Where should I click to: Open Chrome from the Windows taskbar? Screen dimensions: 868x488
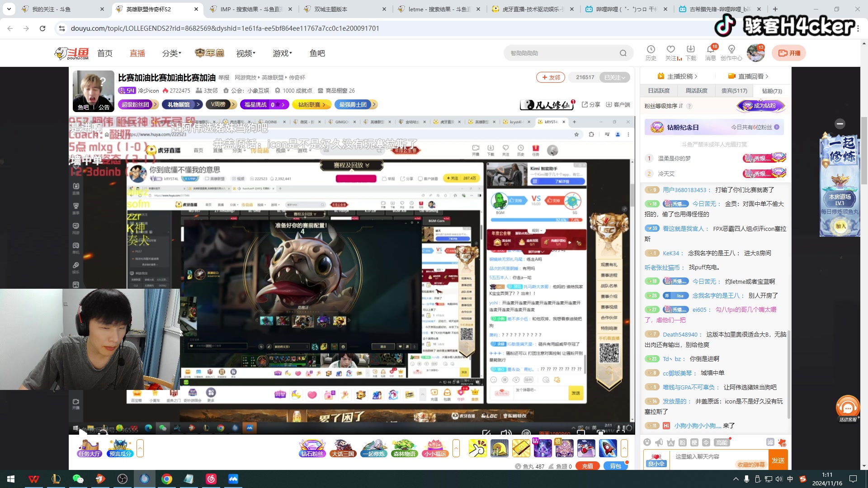tap(167, 479)
